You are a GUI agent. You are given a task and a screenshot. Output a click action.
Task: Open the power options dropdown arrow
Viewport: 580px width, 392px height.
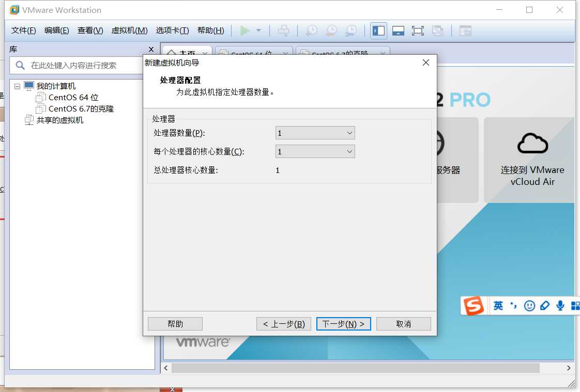[x=258, y=30]
